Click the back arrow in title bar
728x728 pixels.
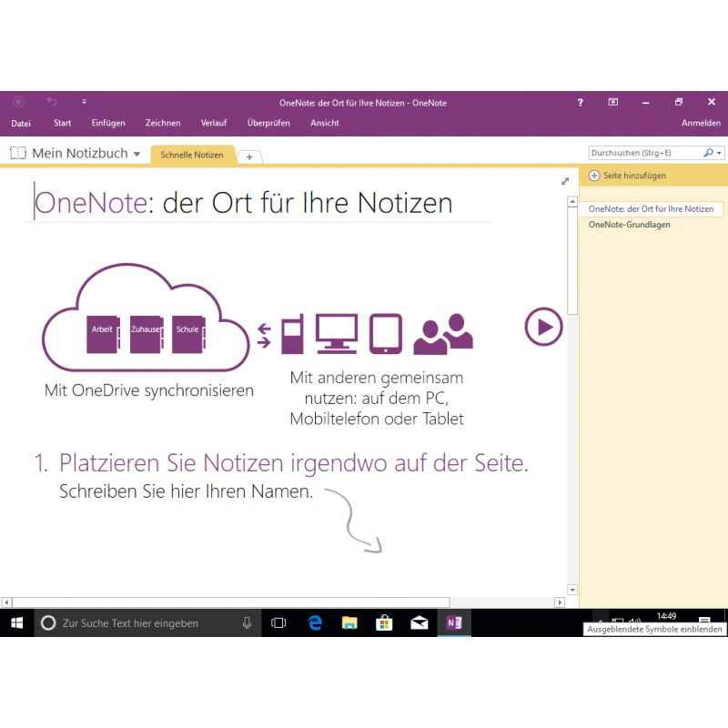pos(20,102)
